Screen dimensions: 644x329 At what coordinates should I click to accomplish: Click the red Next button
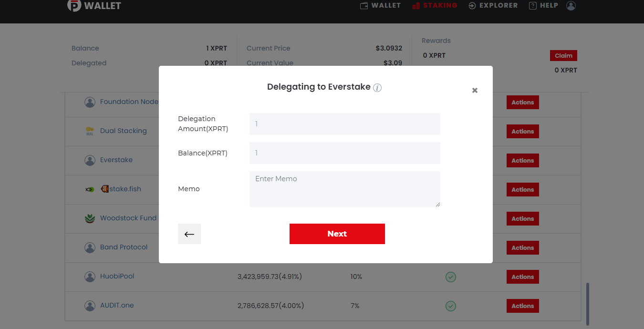click(x=337, y=234)
